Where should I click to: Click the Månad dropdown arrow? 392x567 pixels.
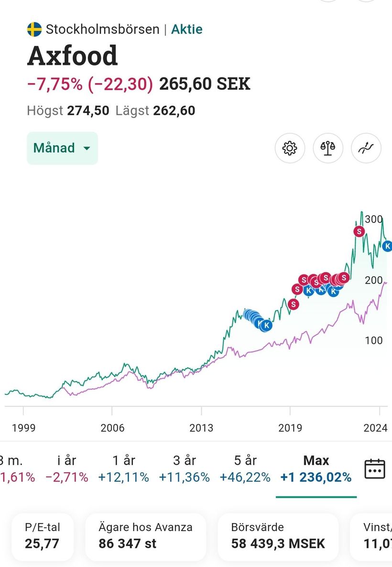pos(87,148)
